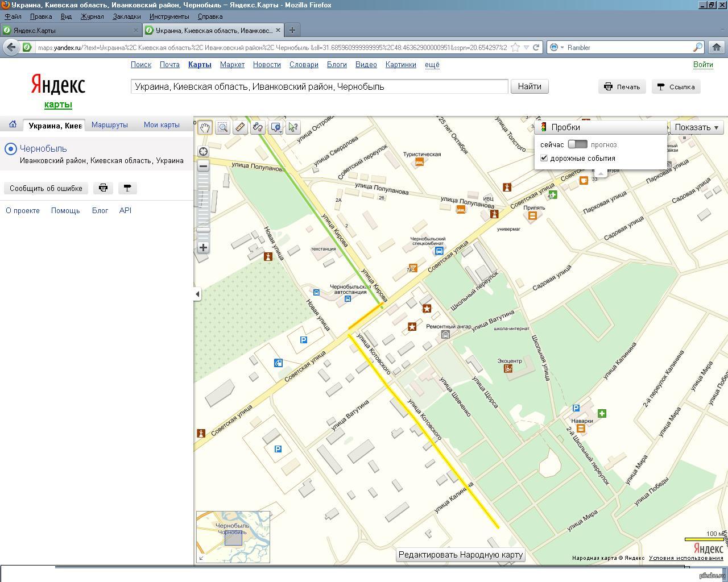728x582 pixels.
Task: Open a new tab with plus button
Action: click(x=292, y=30)
